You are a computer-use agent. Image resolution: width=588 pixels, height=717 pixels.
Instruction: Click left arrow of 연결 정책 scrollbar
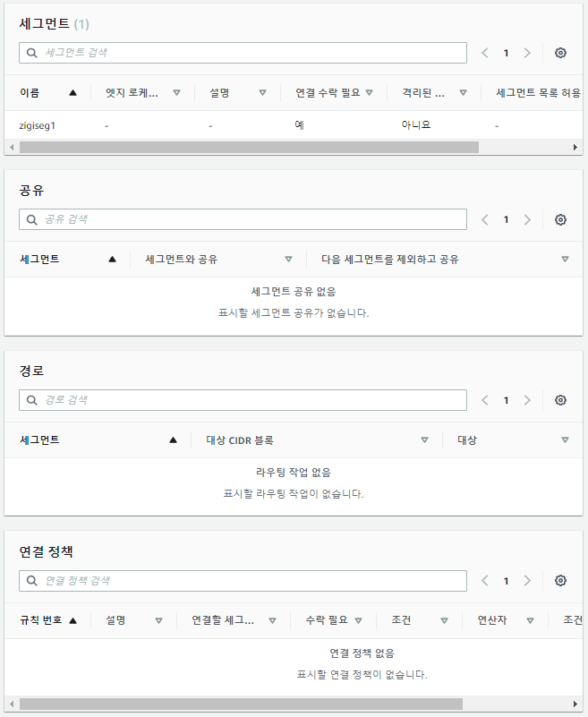click(x=12, y=704)
